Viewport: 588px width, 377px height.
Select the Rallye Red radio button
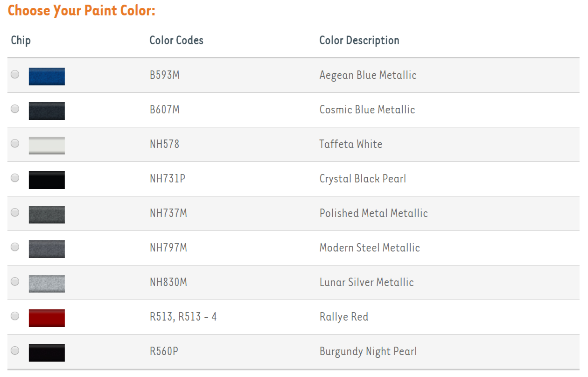coord(15,316)
